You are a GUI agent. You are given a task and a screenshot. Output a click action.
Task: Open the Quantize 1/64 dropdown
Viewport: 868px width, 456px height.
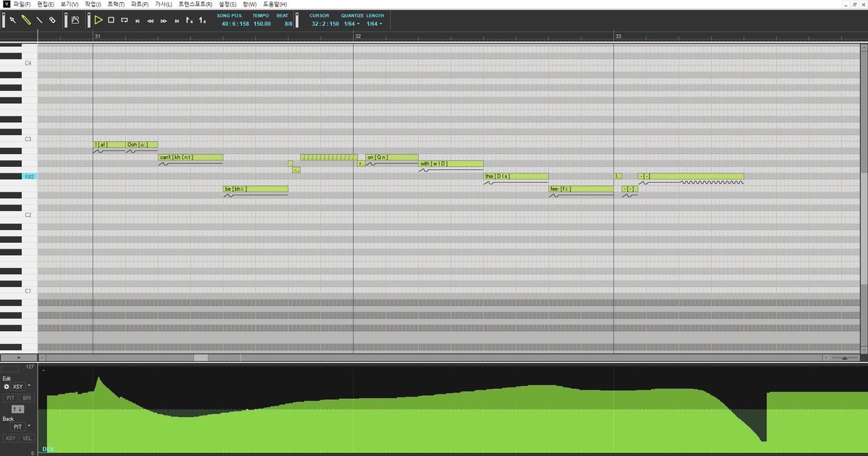point(352,24)
